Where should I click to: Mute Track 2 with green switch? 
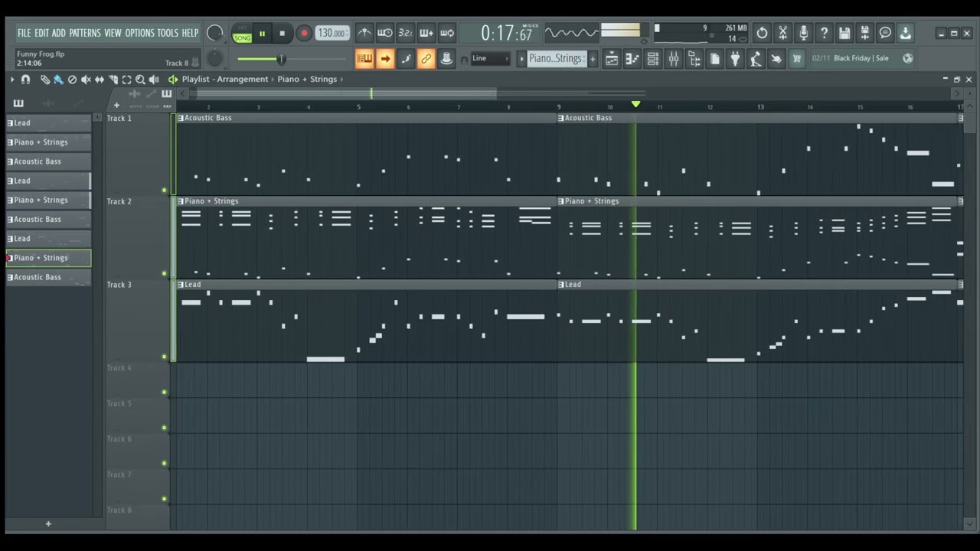pyautogui.click(x=164, y=273)
